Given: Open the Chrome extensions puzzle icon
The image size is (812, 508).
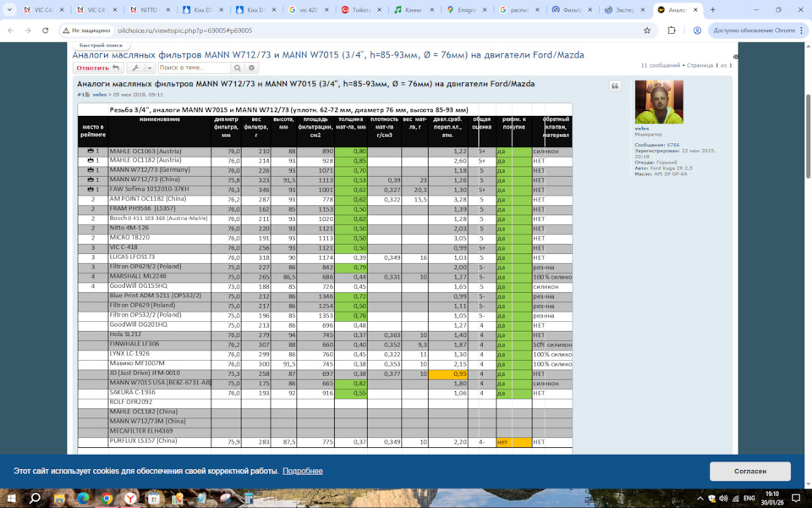Looking at the screenshot, I should coord(672,30).
